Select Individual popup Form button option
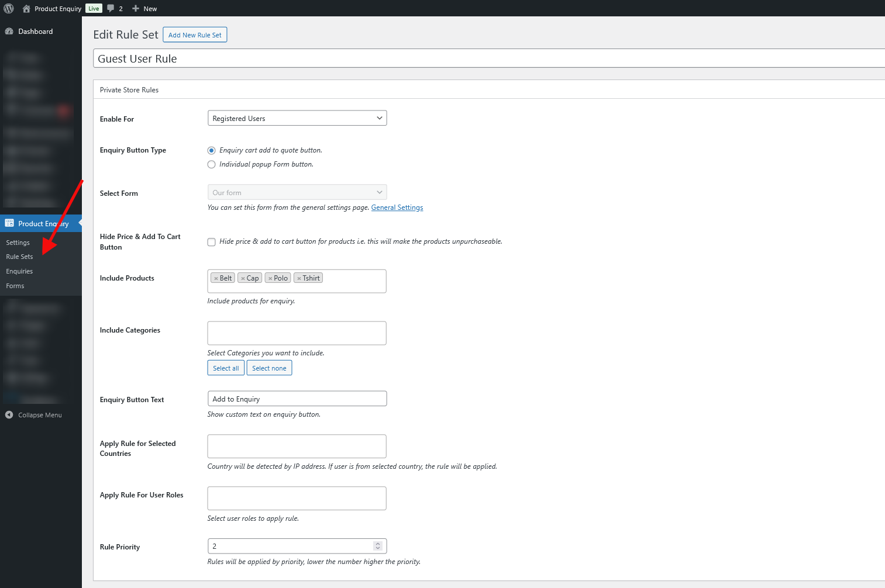This screenshot has width=885, height=588. point(212,165)
